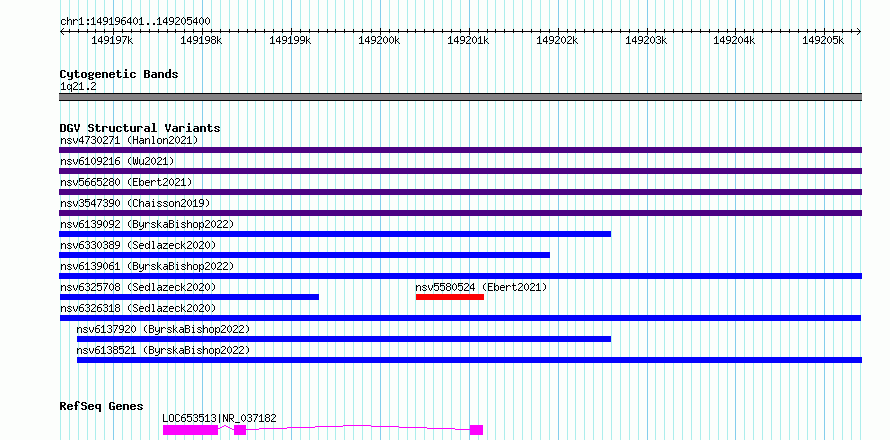
Task: Click nsv6137920 (ByrskaBishop2022) label
Action: pos(163,329)
